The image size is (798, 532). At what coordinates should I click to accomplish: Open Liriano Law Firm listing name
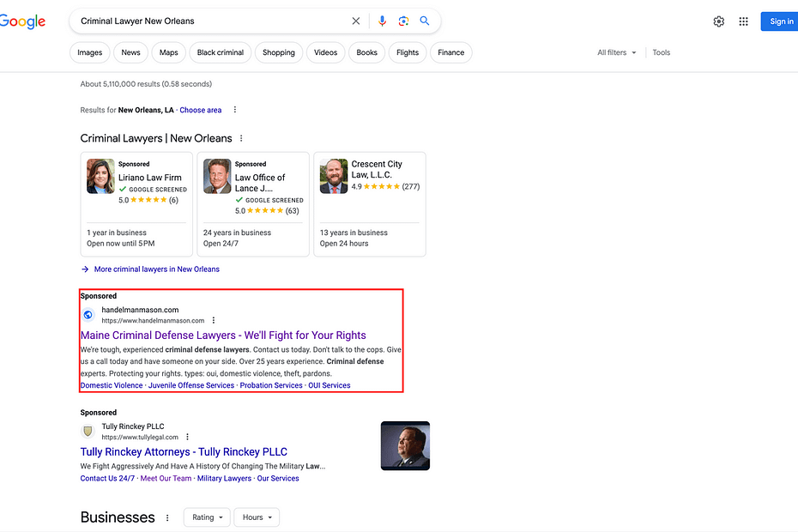[x=150, y=178]
